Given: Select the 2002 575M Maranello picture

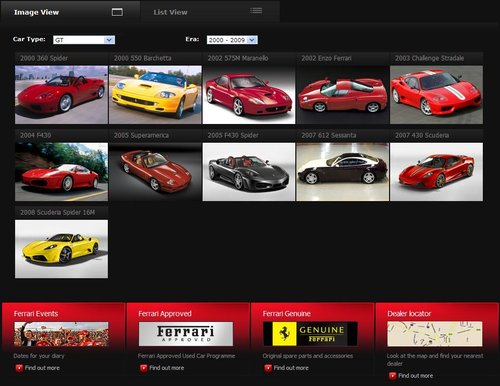Looking at the screenshot, I should (249, 95).
